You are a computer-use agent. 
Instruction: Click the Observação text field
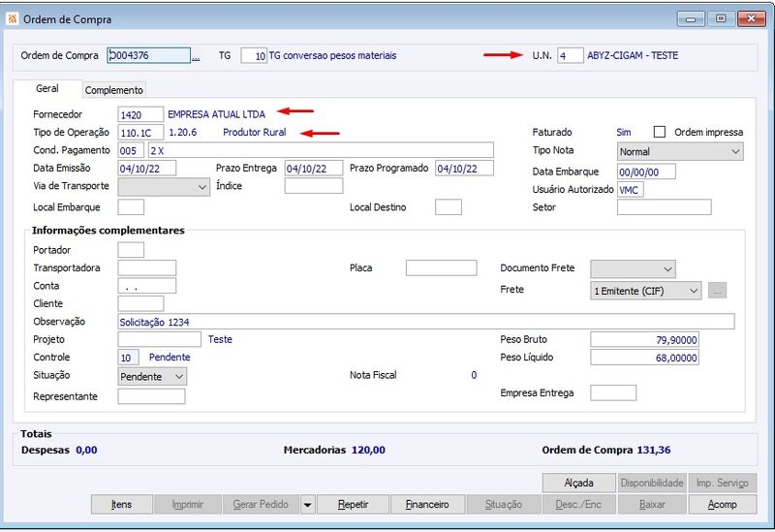(x=426, y=322)
